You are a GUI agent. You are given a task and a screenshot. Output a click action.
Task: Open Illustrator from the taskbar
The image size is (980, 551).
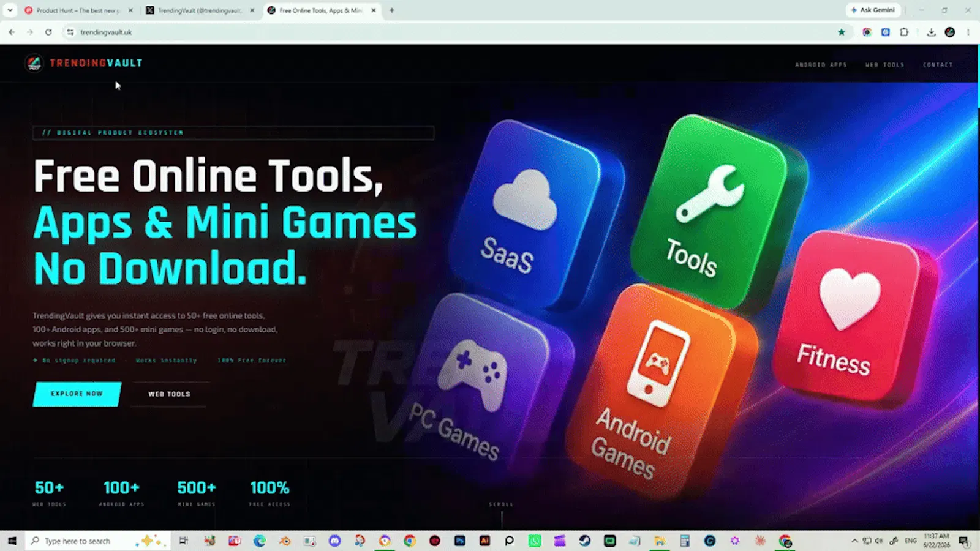pyautogui.click(x=484, y=541)
